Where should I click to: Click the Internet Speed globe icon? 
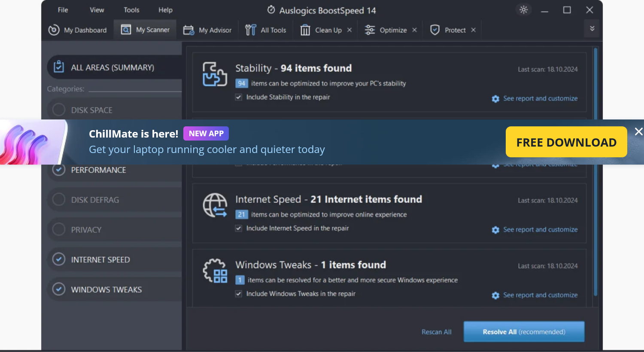(x=215, y=205)
